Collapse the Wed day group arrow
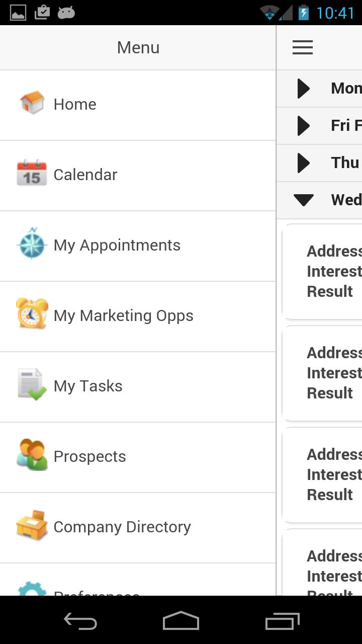 pos(304,200)
